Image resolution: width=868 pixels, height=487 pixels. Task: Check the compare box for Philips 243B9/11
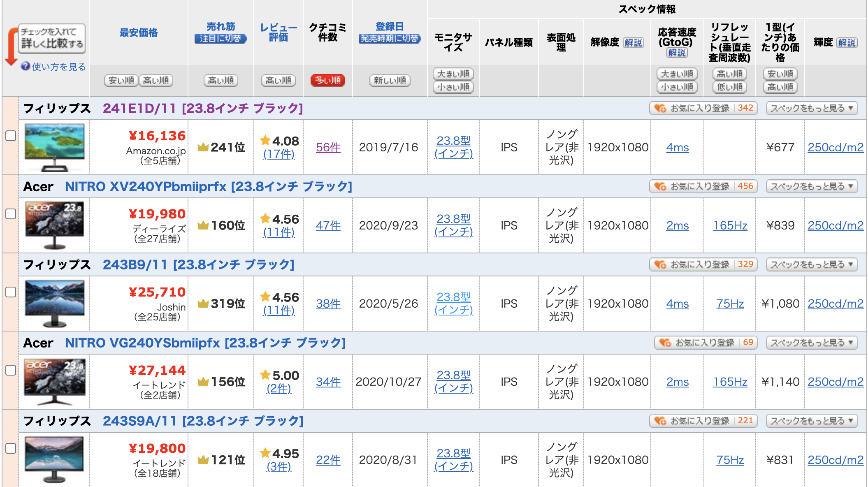[x=11, y=292]
